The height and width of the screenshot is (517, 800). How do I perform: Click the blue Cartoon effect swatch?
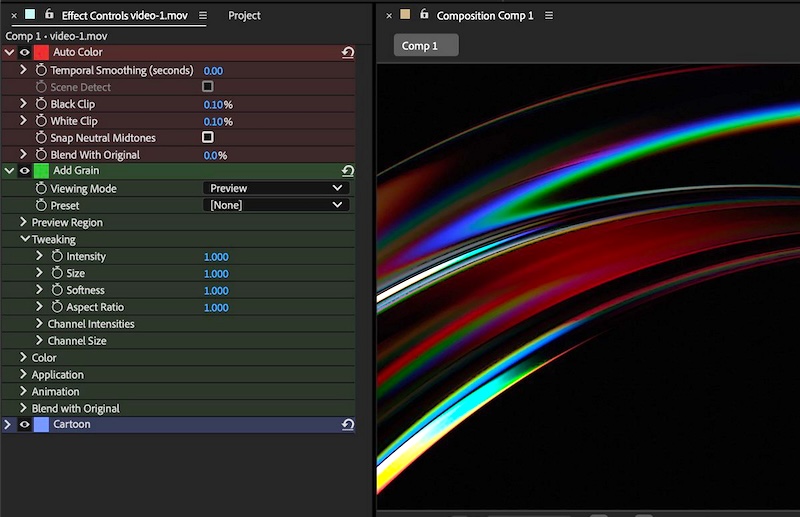(41, 425)
